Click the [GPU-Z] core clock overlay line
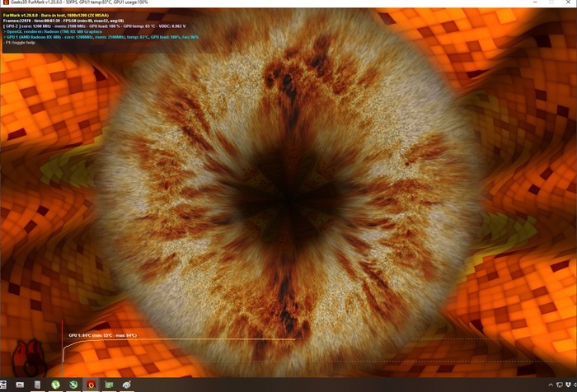577x392 pixels. tap(95, 26)
